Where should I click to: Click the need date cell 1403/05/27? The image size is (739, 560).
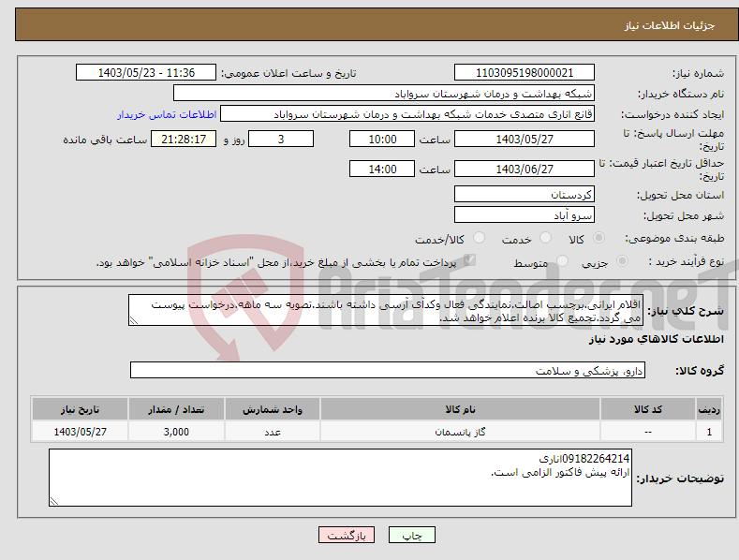[80, 432]
